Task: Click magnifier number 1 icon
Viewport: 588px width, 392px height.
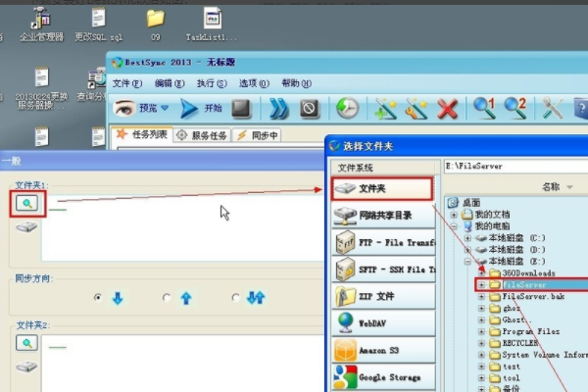Action: point(484,108)
